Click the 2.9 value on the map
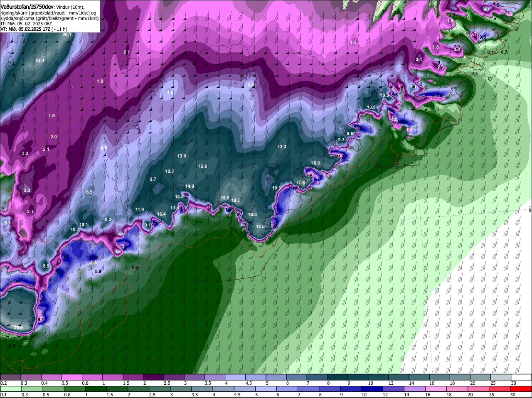532x398 pixels. (441, 67)
